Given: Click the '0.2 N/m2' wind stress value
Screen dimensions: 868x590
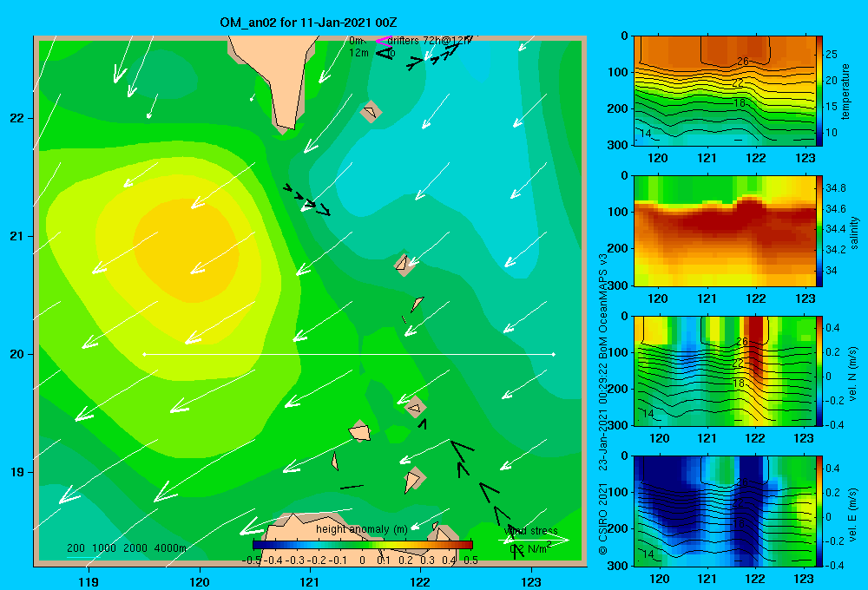Looking at the screenshot, I should coord(530,548).
